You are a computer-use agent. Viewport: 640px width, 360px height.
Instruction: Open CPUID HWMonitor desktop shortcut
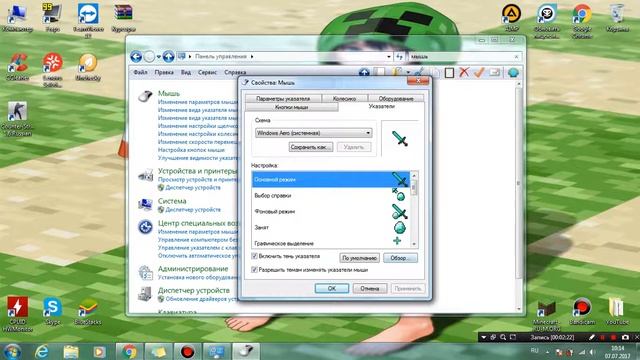(x=17, y=313)
